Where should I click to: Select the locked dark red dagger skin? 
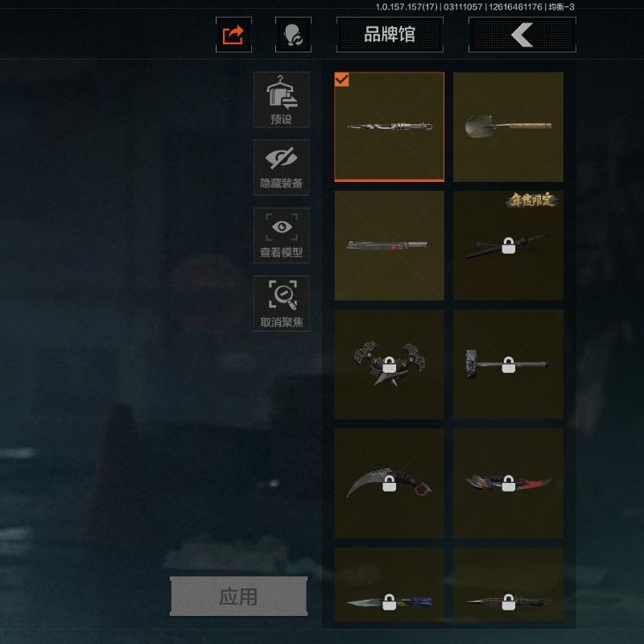(508, 584)
